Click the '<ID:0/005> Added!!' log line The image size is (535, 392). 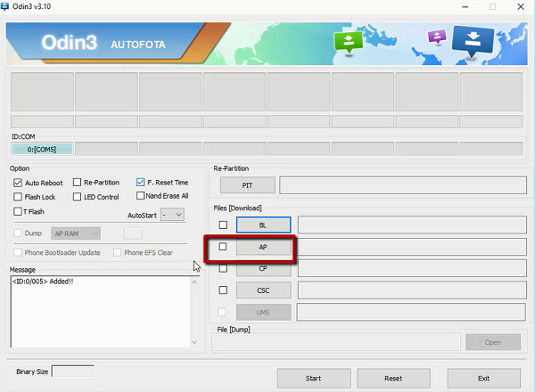pos(43,282)
